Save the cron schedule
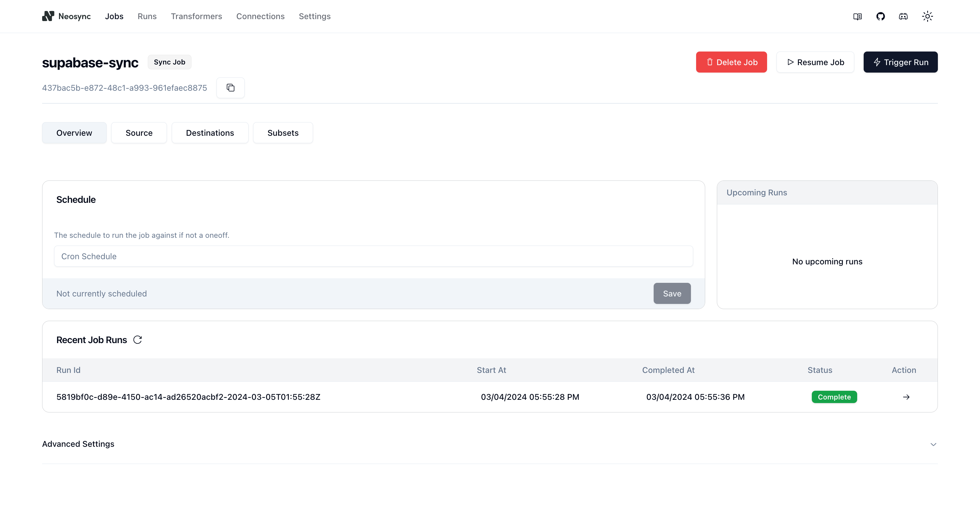Screen dimensions: 980x520 [672, 293]
